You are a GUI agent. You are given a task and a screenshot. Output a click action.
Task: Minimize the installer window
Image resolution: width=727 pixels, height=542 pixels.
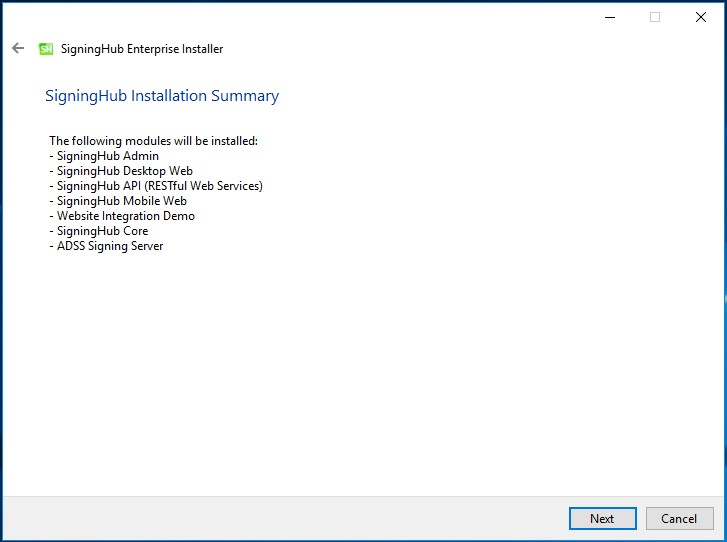pyautogui.click(x=610, y=18)
